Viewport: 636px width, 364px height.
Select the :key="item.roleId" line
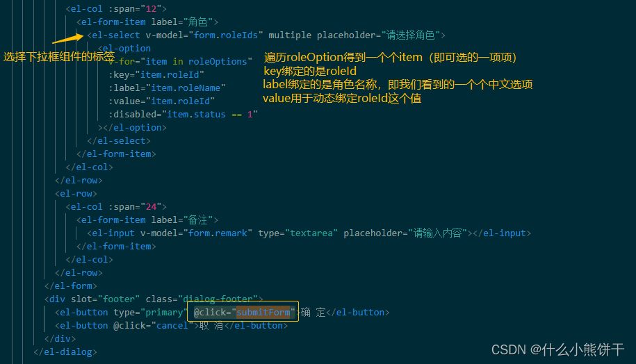pos(156,75)
